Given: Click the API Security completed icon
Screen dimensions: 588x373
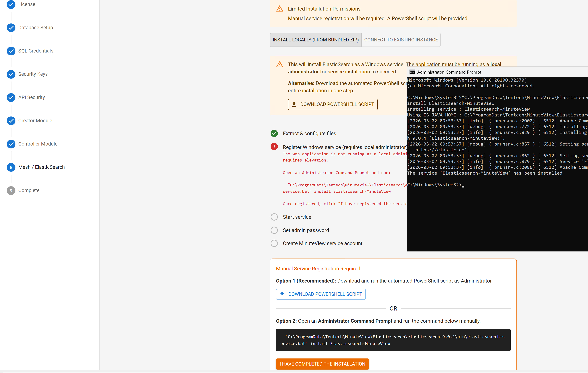Looking at the screenshot, I should 11,97.
